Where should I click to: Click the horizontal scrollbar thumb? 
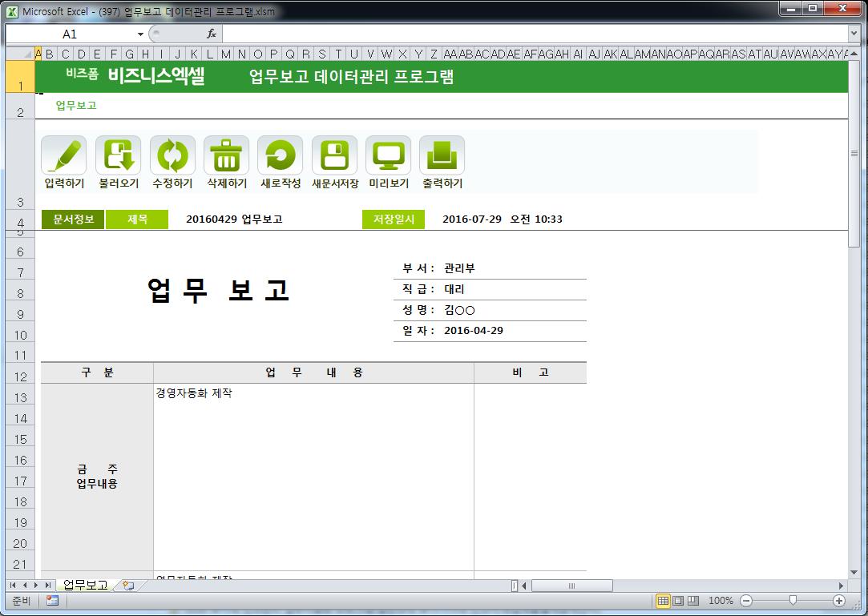tap(571, 586)
